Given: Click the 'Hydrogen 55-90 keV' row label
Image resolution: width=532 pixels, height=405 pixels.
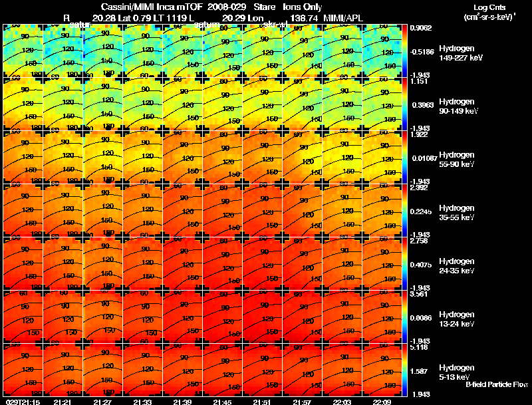Looking at the screenshot, I should (x=457, y=160).
